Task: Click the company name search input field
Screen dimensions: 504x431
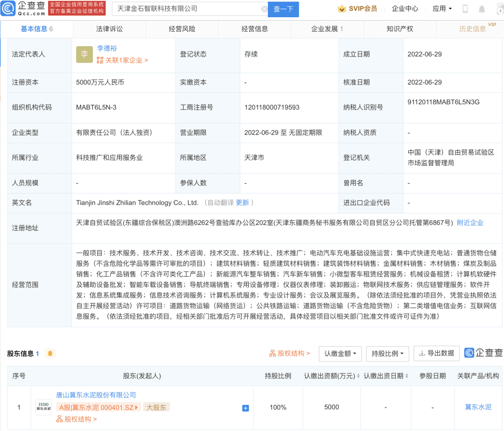Action: [x=187, y=9]
